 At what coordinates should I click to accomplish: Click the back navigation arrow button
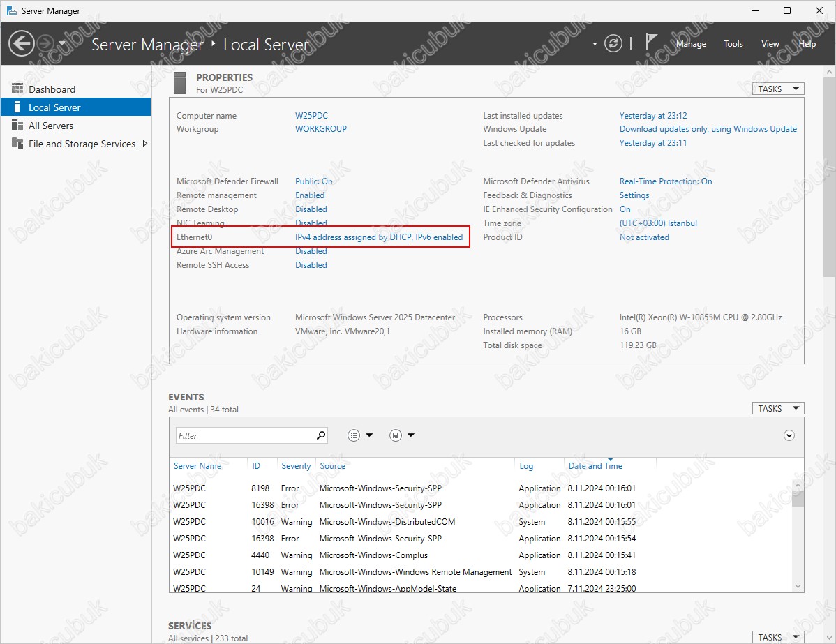(22, 44)
